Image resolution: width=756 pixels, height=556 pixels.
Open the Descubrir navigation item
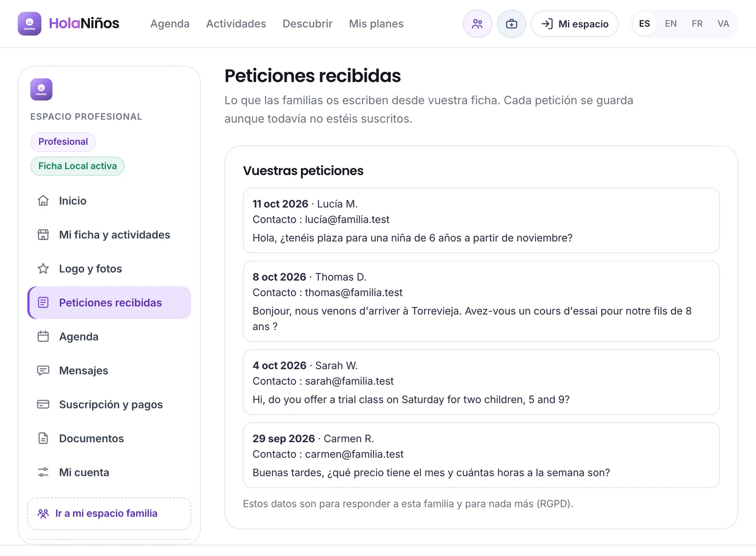308,24
